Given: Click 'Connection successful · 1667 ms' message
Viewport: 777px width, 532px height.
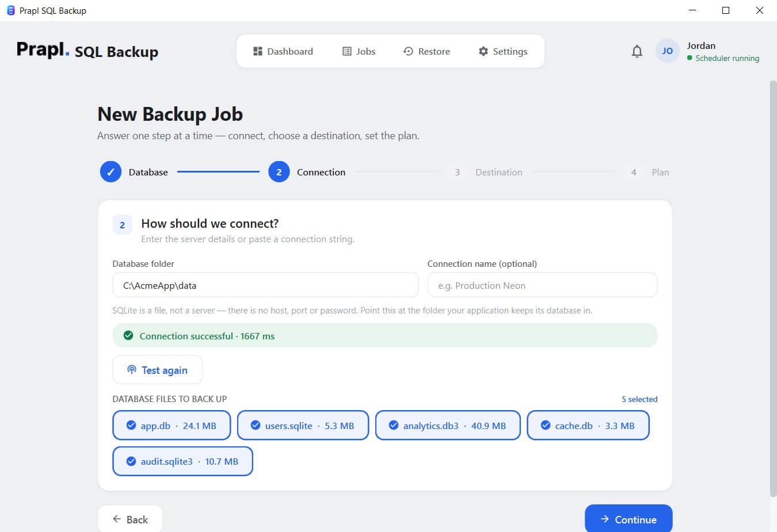Looking at the screenshot, I should [x=207, y=336].
